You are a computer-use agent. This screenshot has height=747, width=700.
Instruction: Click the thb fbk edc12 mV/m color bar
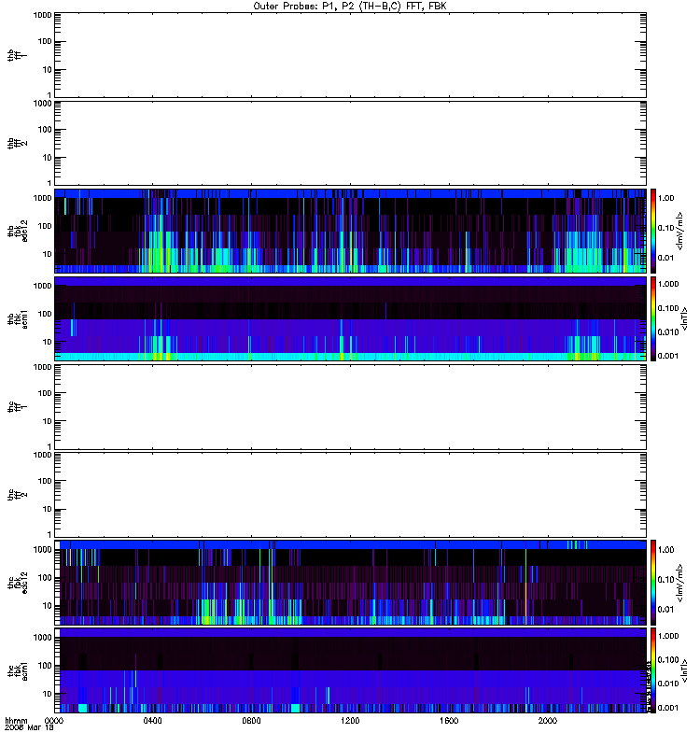(653, 231)
